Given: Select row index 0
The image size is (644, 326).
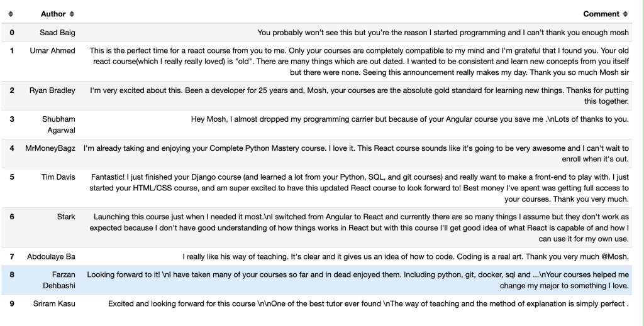Looking at the screenshot, I should (13, 33).
